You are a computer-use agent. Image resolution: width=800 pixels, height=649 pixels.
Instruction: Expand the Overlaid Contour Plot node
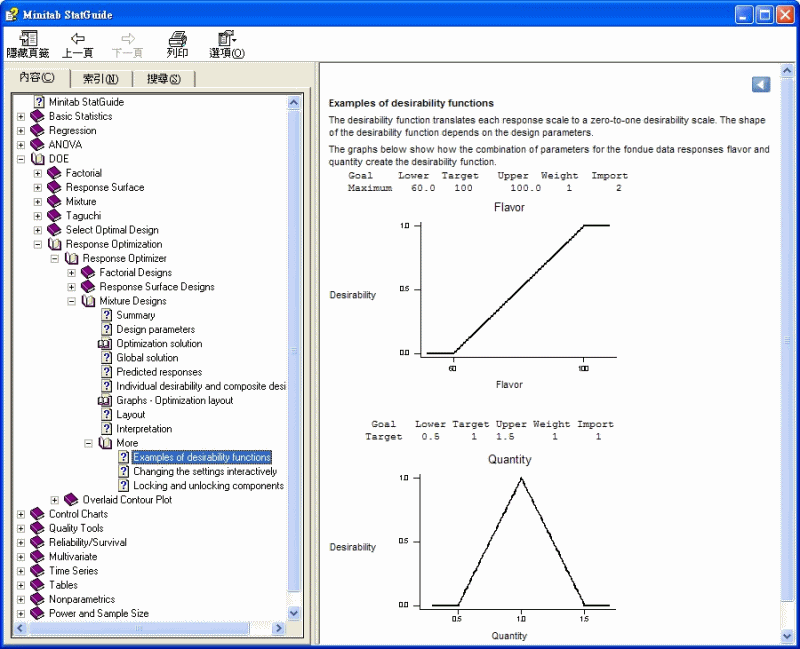click(x=55, y=500)
